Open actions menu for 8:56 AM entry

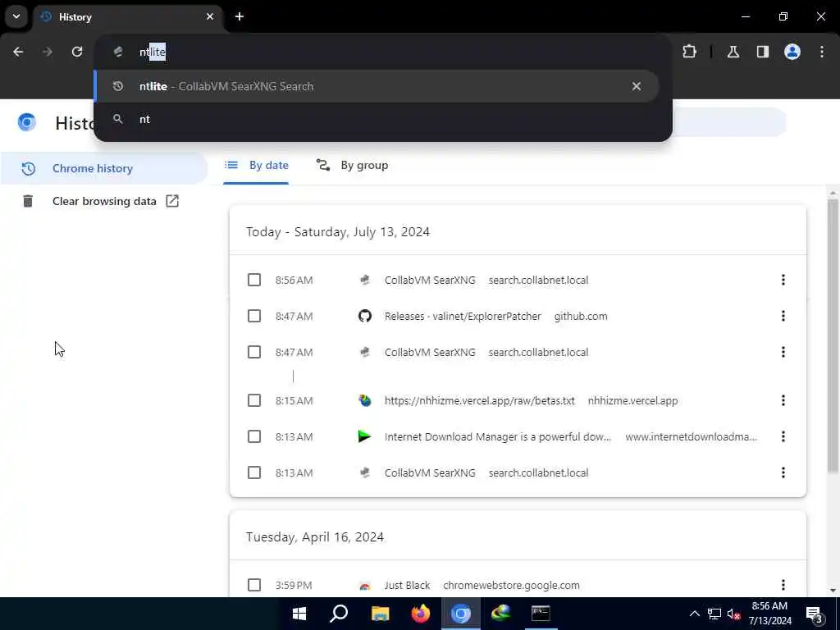tap(783, 280)
